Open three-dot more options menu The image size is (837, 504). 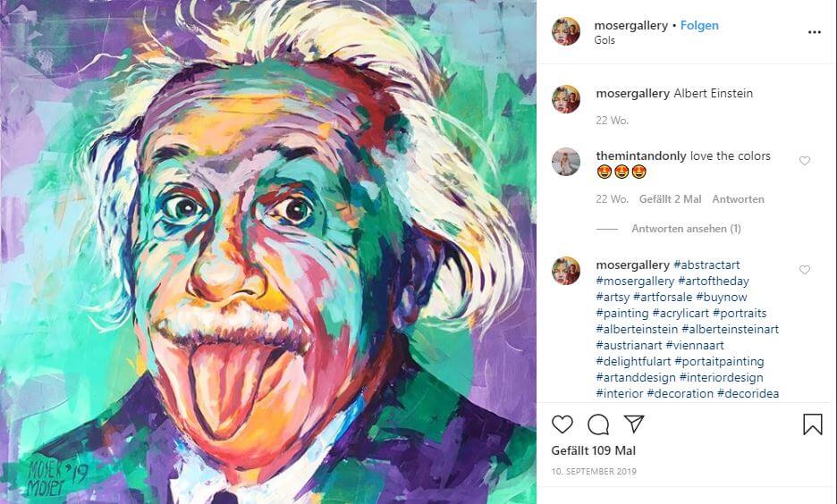tap(814, 32)
